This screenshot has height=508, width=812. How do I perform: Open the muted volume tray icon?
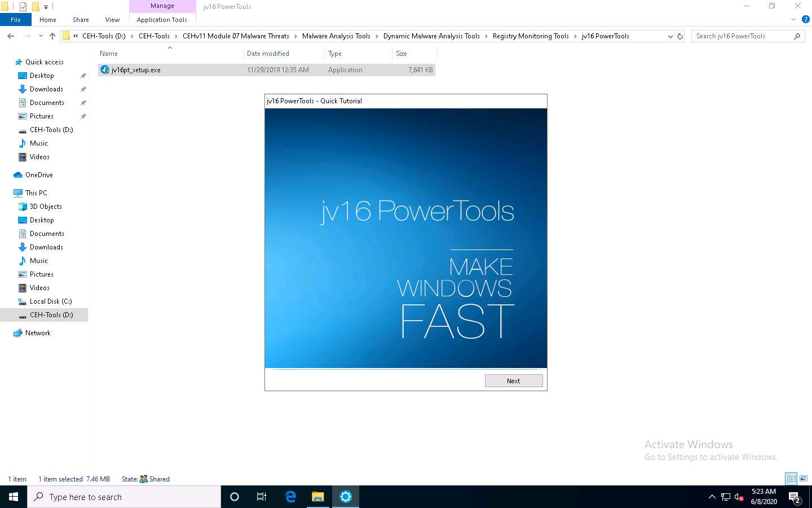pos(739,497)
